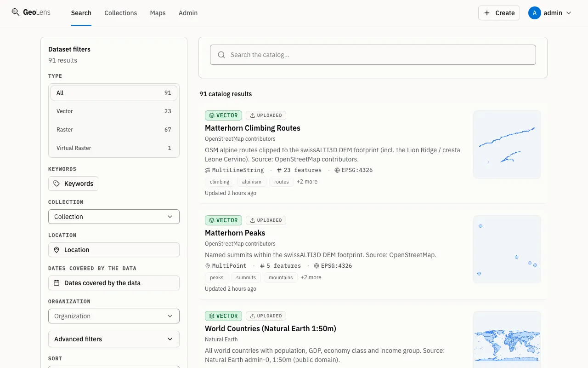Image resolution: width=588 pixels, height=368 pixels.
Task: Click the magnifier icon in catalog search
Action: coord(221,55)
